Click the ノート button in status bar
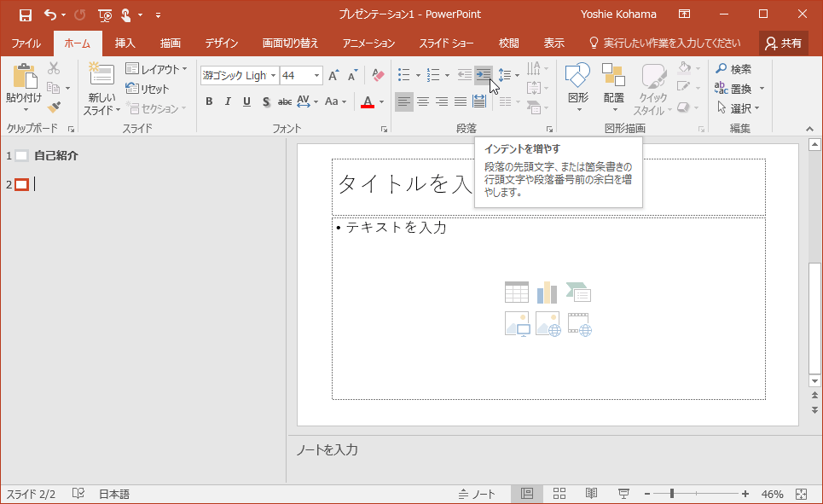The width and height of the screenshot is (823, 504). click(x=477, y=494)
